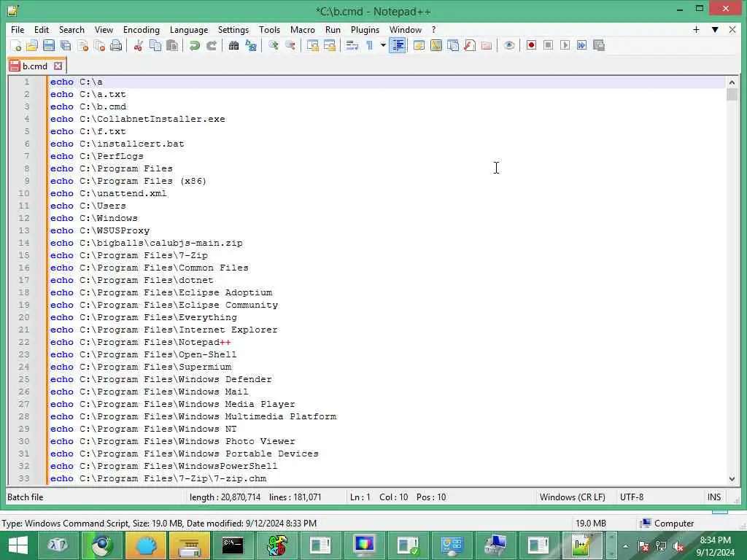The width and height of the screenshot is (747, 560).
Task: Print the document using the printer icon
Action: coord(116,45)
